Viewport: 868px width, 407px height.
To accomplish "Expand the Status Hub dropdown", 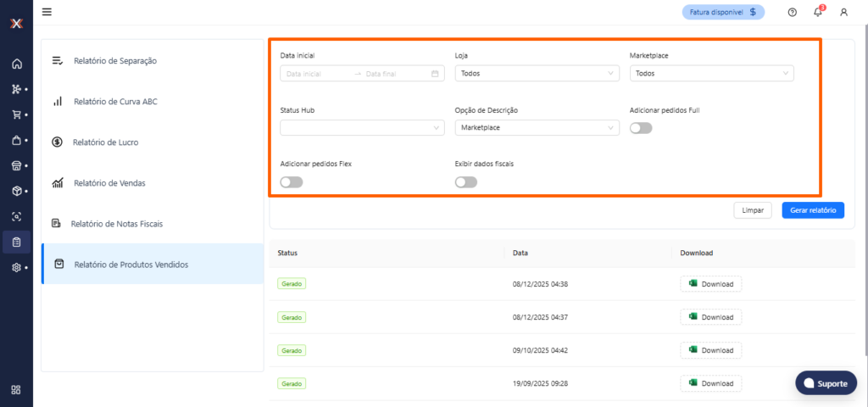I will tap(362, 128).
